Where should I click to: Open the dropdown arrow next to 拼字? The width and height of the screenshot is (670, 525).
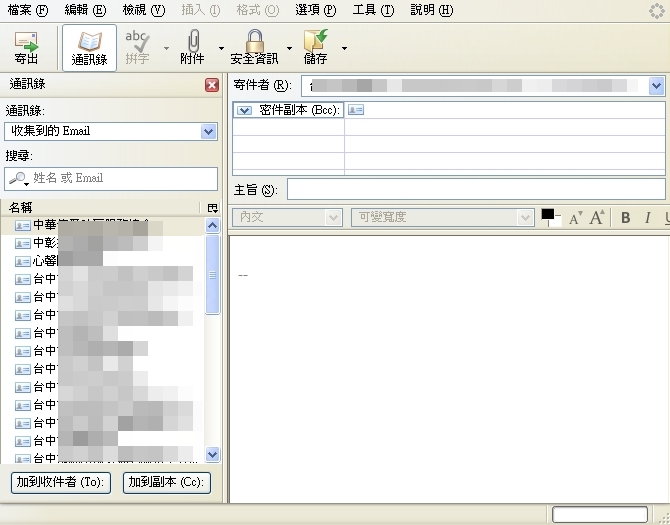pyautogui.click(x=166, y=48)
